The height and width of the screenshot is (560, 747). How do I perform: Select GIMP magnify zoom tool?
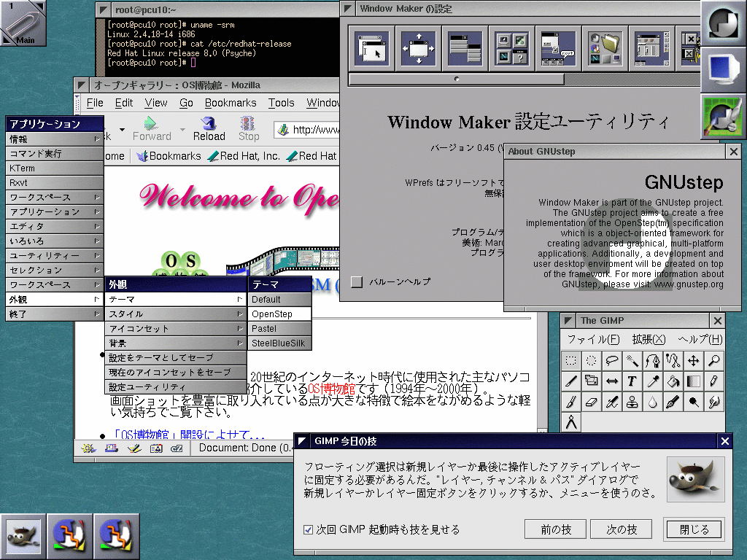pyautogui.click(x=714, y=360)
